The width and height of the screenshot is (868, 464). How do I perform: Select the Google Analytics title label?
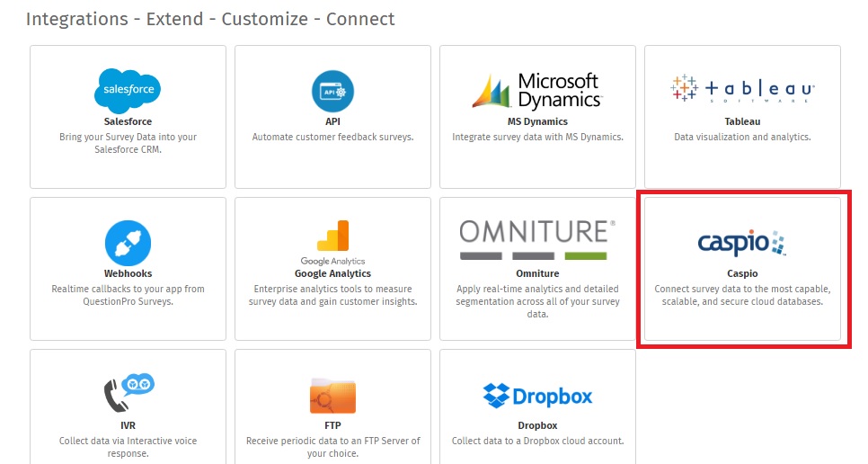tap(332, 273)
